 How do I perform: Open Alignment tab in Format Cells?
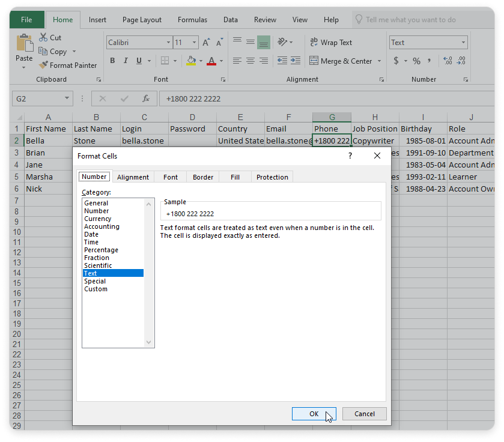click(x=133, y=177)
